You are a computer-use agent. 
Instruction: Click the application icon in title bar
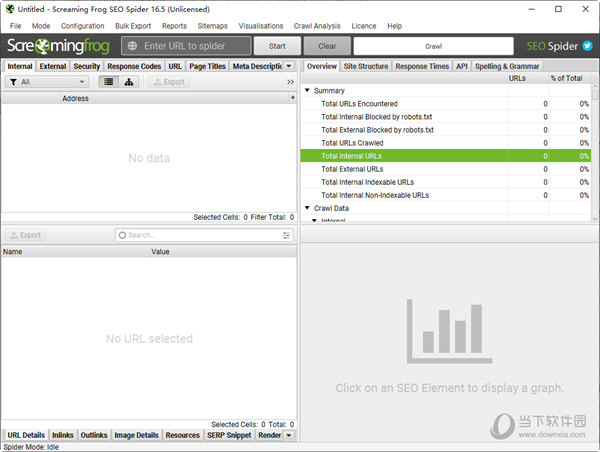10,9
